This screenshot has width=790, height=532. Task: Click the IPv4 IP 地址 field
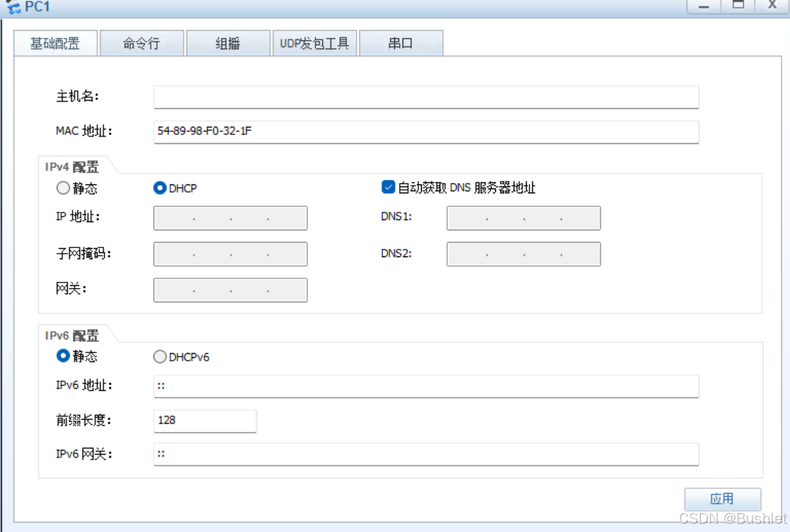coord(230,218)
